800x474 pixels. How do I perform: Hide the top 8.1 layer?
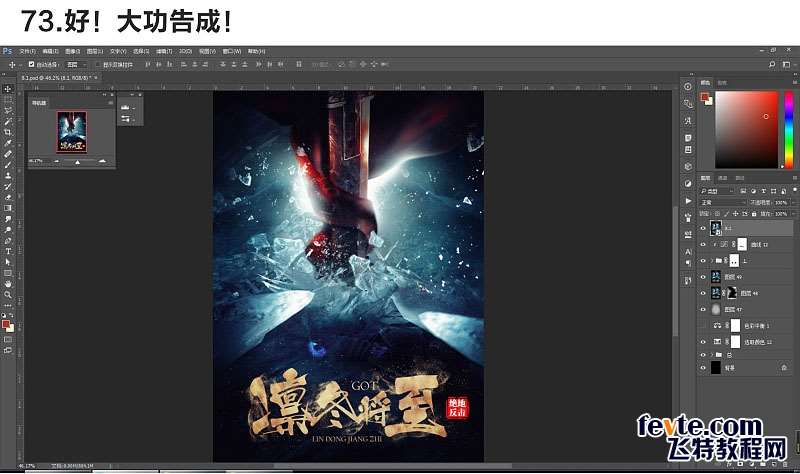[703, 228]
